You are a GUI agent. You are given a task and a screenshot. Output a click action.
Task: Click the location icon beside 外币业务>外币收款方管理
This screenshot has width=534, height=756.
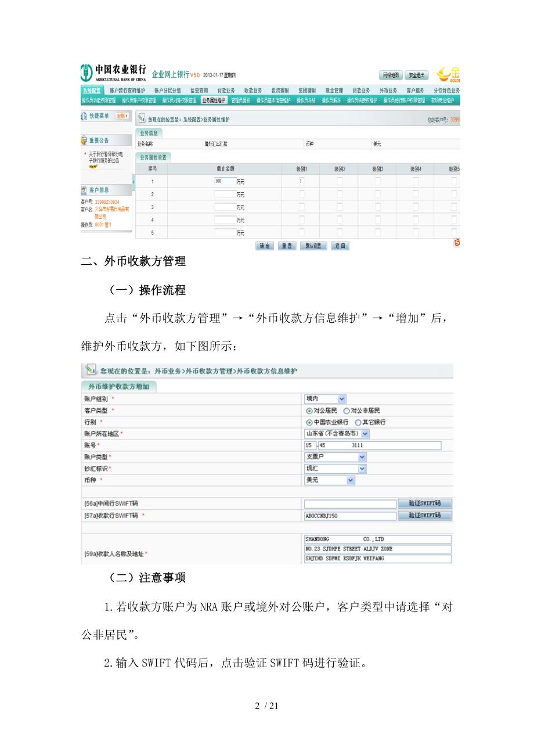point(91,370)
